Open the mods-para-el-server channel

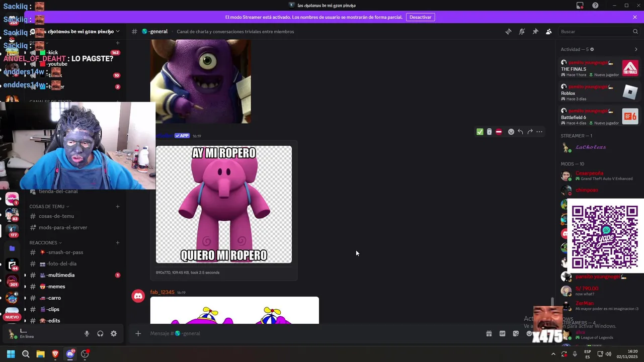point(74,227)
